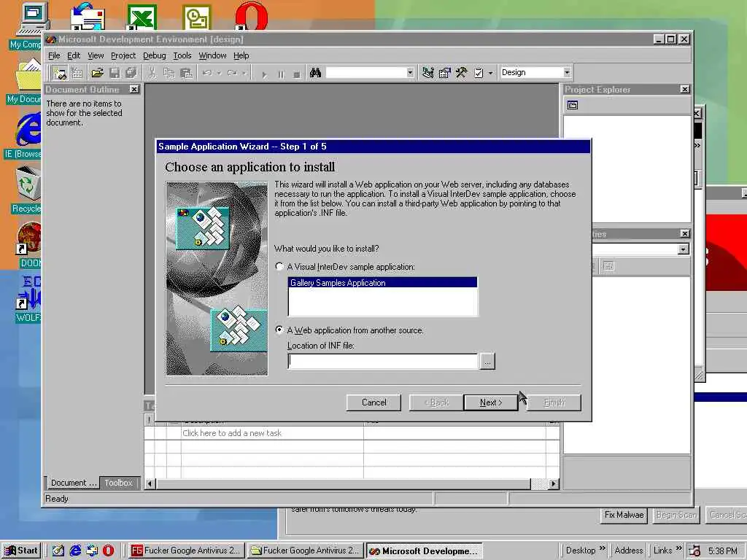747x560 pixels.
Task: Click the task list horizontal scrollbar left arrow
Action: tap(150, 484)
